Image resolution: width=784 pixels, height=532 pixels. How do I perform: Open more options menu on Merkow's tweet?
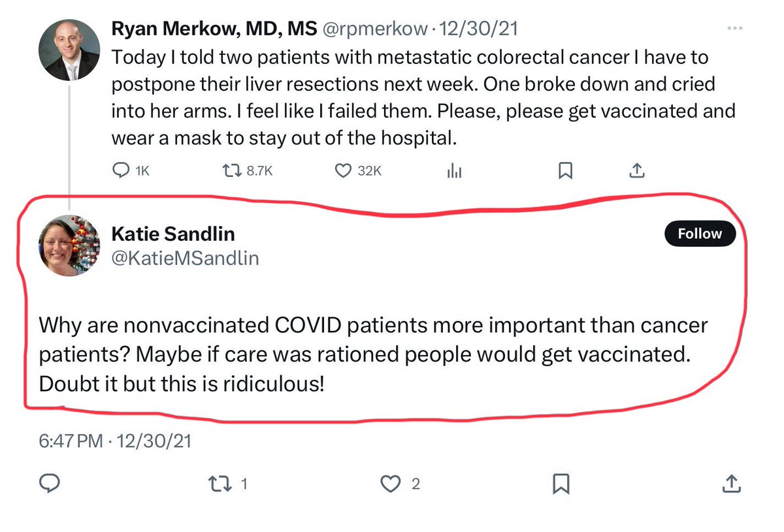click(734, 29)
